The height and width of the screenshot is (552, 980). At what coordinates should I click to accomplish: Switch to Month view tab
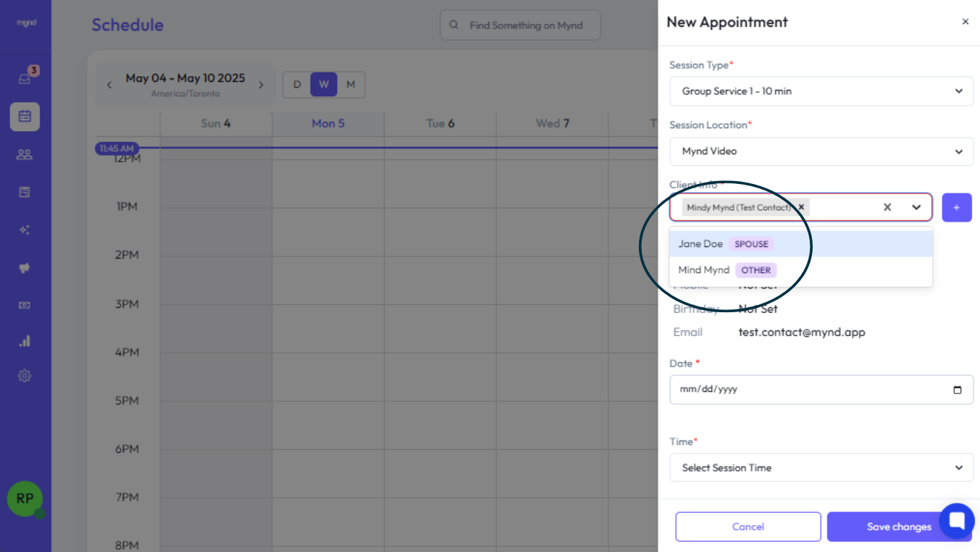pyautogui.click(x=351, y=85)
